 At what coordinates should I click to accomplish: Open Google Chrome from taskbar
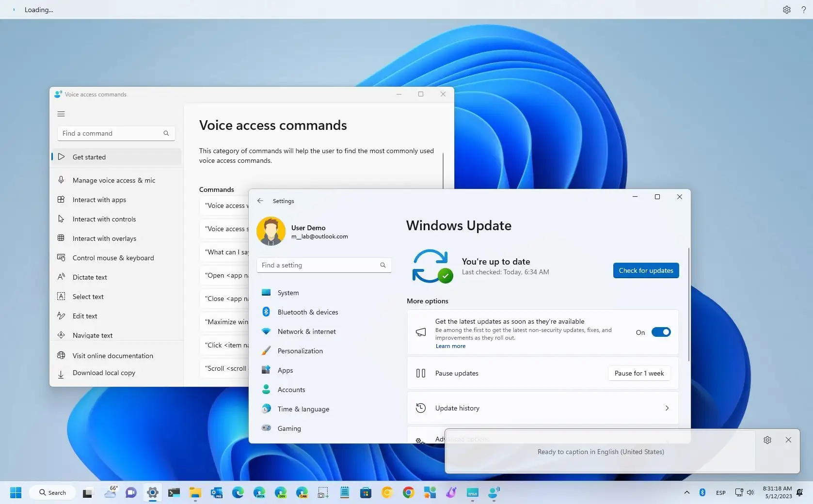tap(408, 493)
